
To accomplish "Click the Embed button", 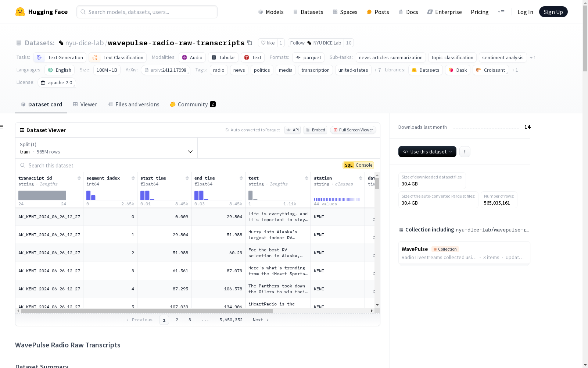I will (x=315, y=130).
